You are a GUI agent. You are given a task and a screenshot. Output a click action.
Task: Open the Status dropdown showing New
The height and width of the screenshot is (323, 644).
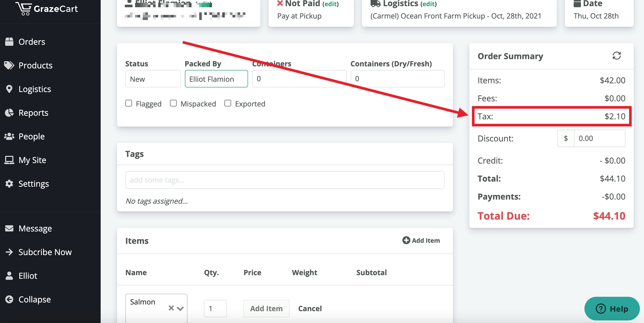tap(153, 79)
